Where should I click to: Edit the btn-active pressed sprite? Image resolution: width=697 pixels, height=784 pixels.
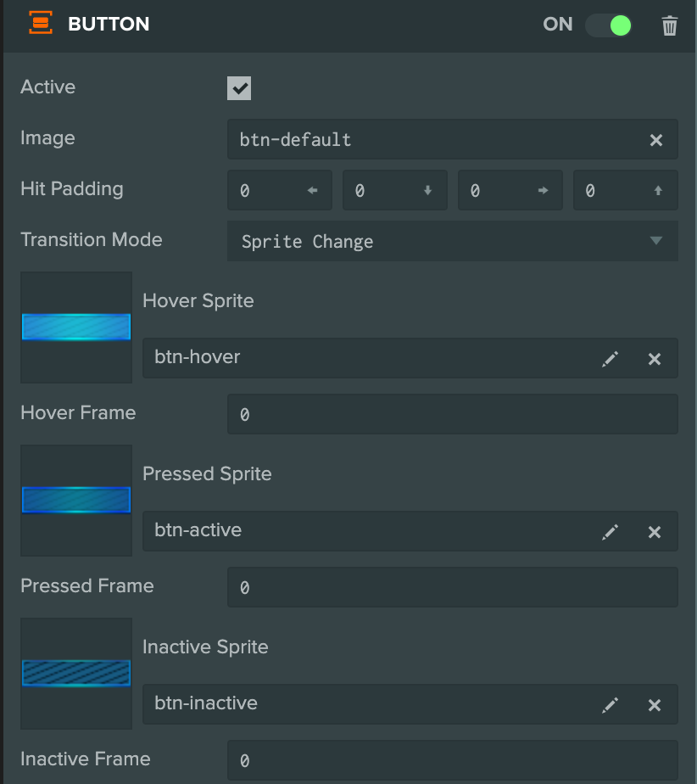pos(610,531)
